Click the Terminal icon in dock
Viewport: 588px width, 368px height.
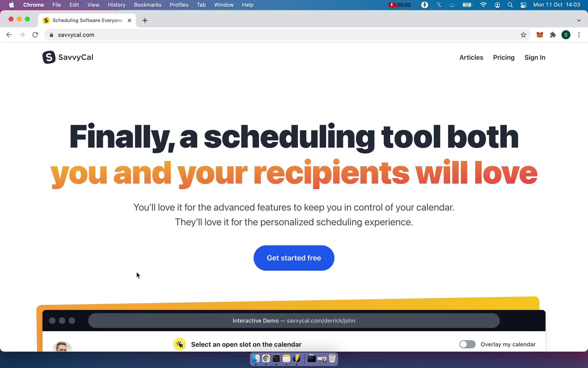pos(276,359)
